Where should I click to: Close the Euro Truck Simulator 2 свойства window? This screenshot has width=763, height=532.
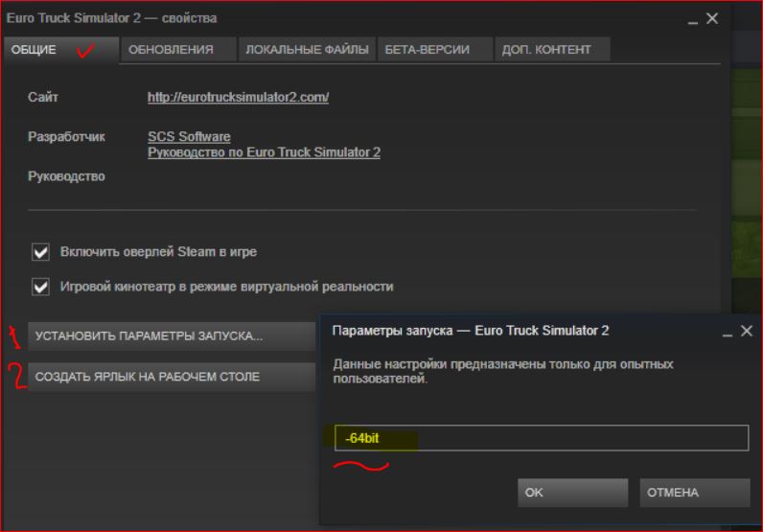click(712, 18)
